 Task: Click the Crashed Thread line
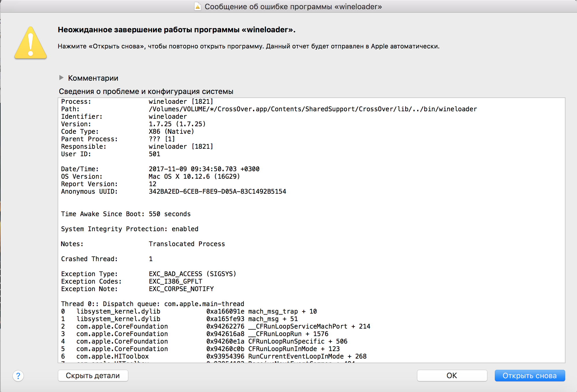pyautogui.click(x=107, y=259)
